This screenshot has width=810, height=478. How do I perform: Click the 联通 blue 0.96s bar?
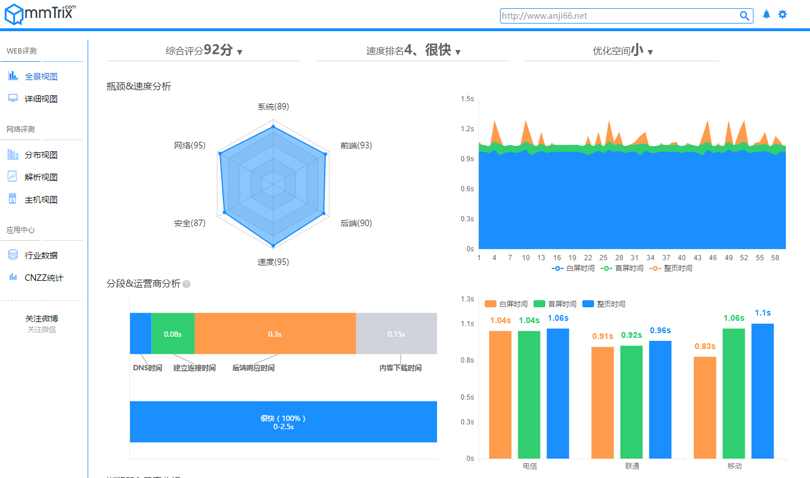click(x=660, y=399)
